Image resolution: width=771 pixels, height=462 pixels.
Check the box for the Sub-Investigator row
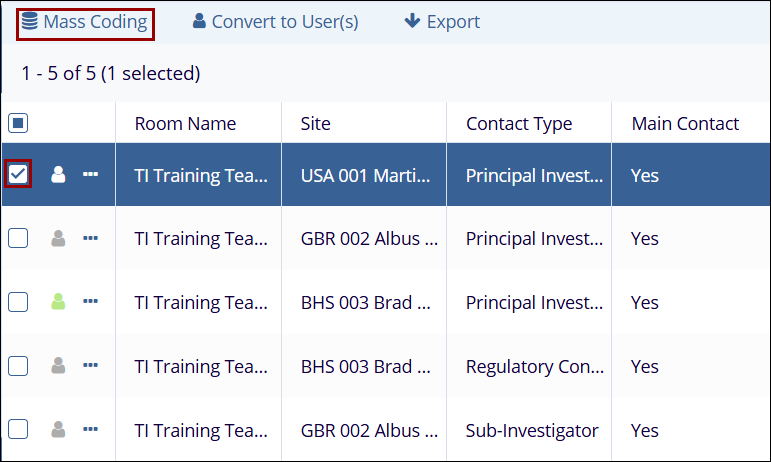point(18,429)
